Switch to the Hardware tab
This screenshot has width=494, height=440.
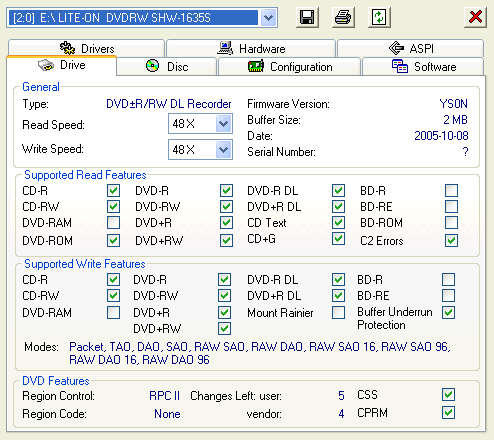[x=251, y=49]
